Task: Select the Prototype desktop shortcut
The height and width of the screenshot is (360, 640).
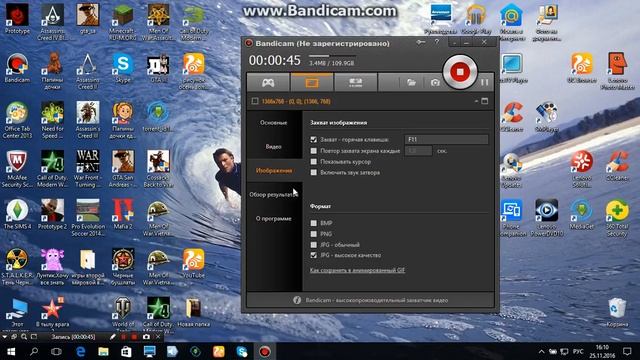Action: [x=17, y=19]
